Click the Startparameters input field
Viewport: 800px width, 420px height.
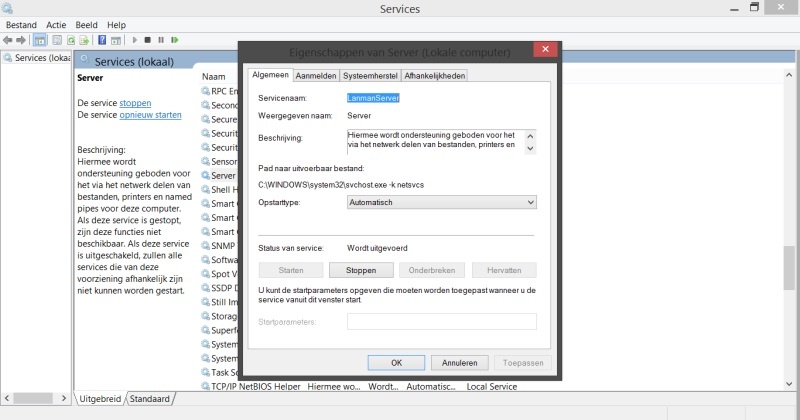(x=442, y=322)
